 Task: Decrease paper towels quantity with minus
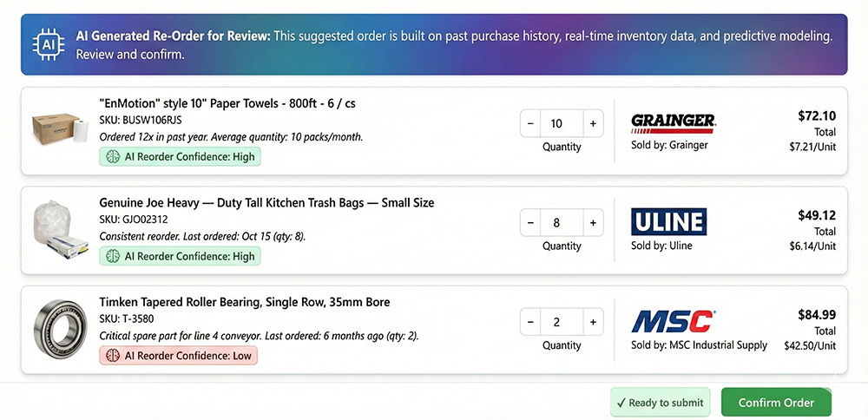pyautogui.click(x=530, y=124)
